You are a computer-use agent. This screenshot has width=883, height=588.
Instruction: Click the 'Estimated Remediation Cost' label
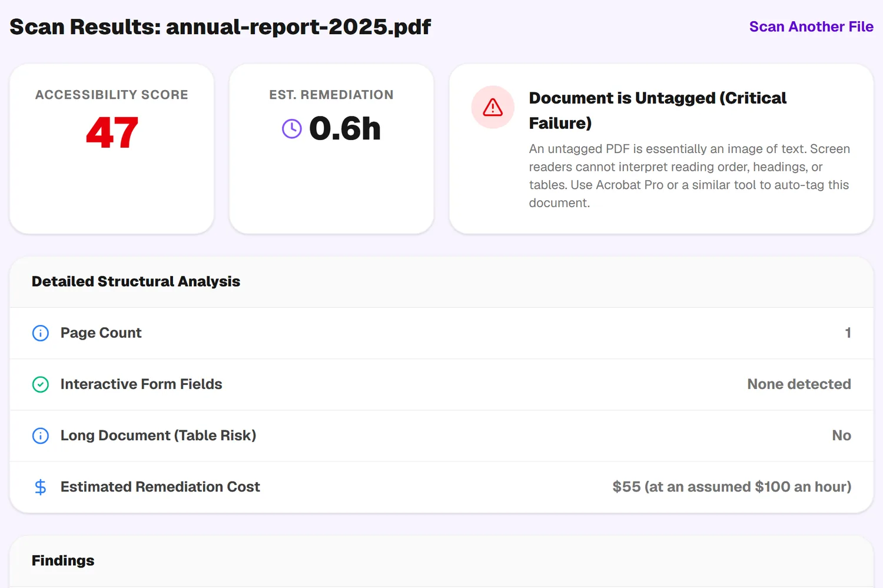pos(160,487)
